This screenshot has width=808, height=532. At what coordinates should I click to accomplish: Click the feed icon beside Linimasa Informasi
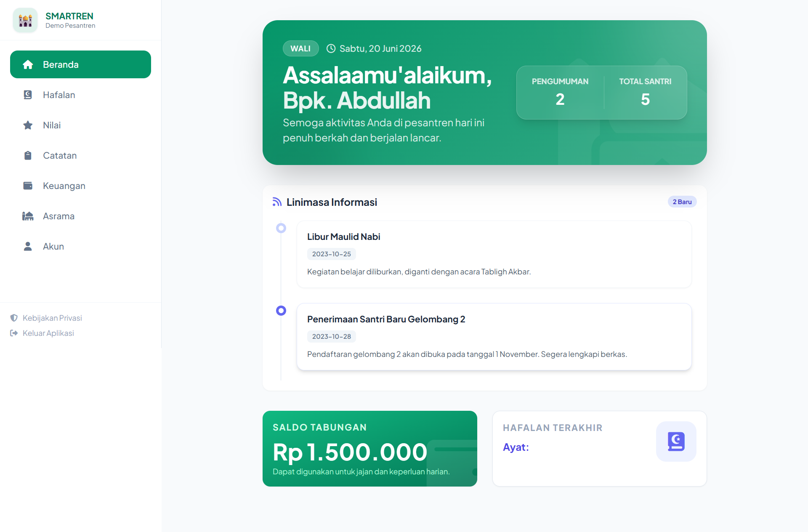coord(277,202)
